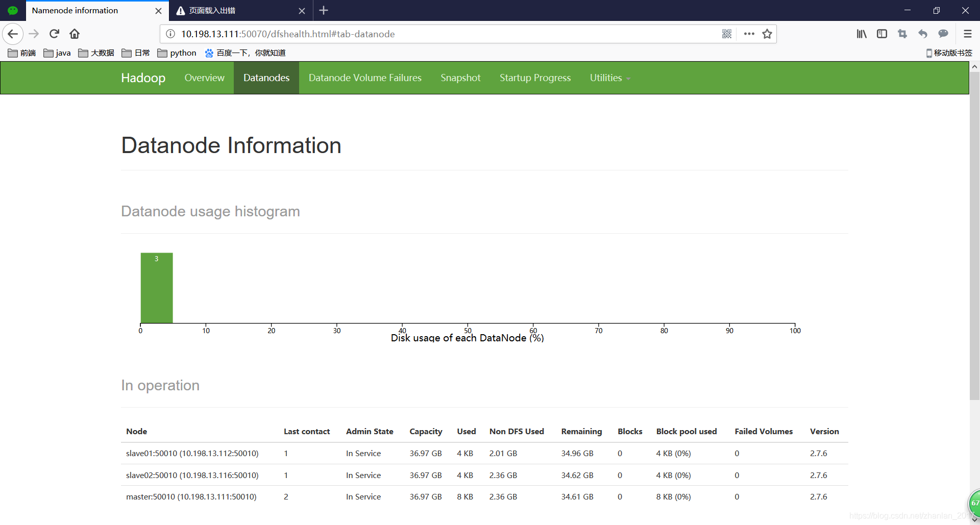Screen dimensions: 980x525
Task: Open a new browser tab
Action: tap(324, 10)
